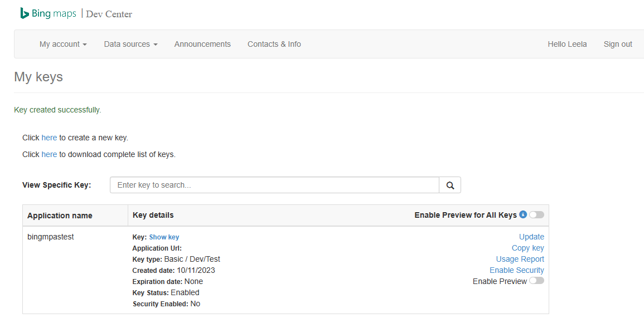Click the Application Url label
Screen dimensions: 644x323
[157, 248]
